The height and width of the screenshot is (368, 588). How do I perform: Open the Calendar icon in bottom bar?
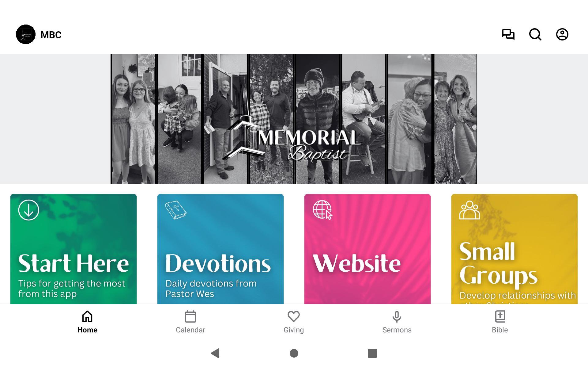[x=190, y=316]
